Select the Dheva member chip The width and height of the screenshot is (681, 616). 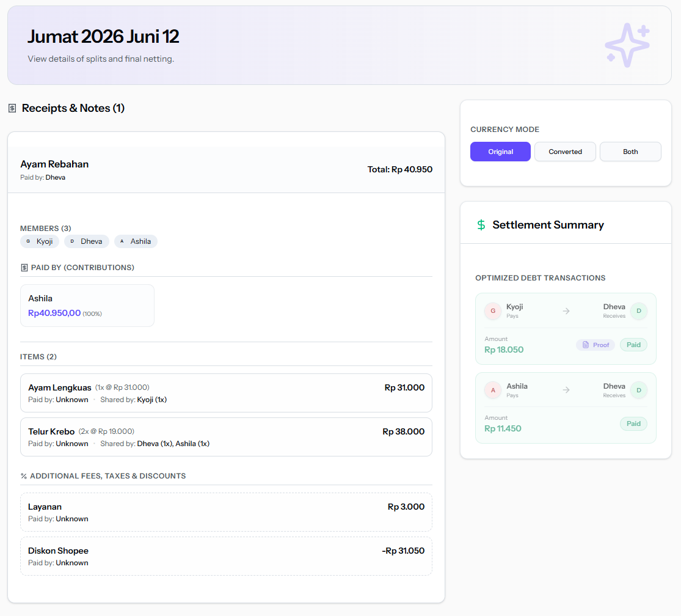point(87,241)
